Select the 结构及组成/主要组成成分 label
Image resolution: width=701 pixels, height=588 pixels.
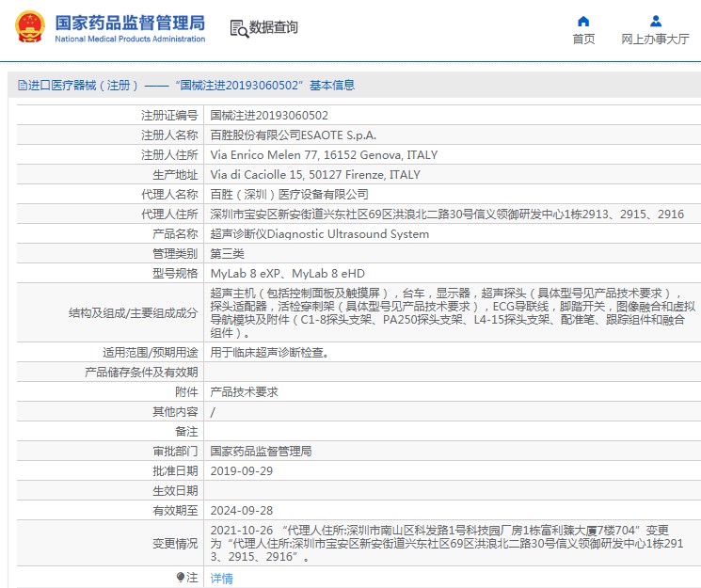pos(133,312)
